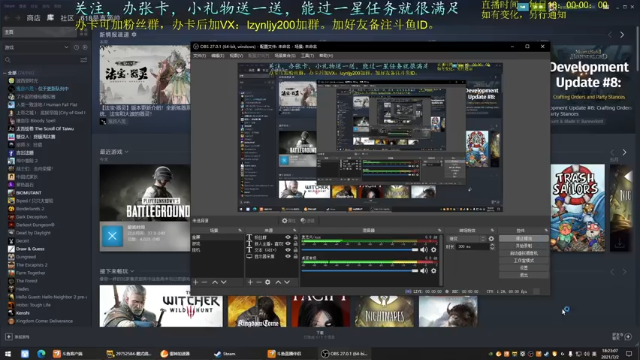This screenshot has width=640, height=360.
Task: Steam library: sort by recent clock icon
Action: tap(76, 47)
